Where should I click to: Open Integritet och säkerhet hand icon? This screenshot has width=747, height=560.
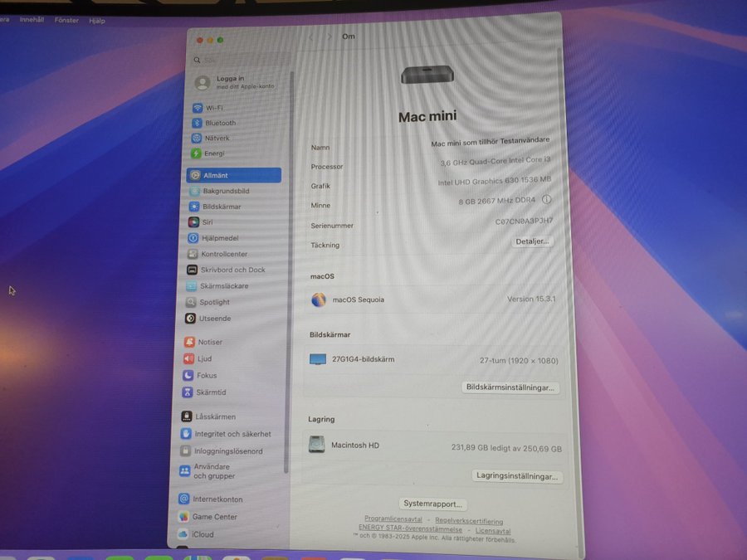186,434
